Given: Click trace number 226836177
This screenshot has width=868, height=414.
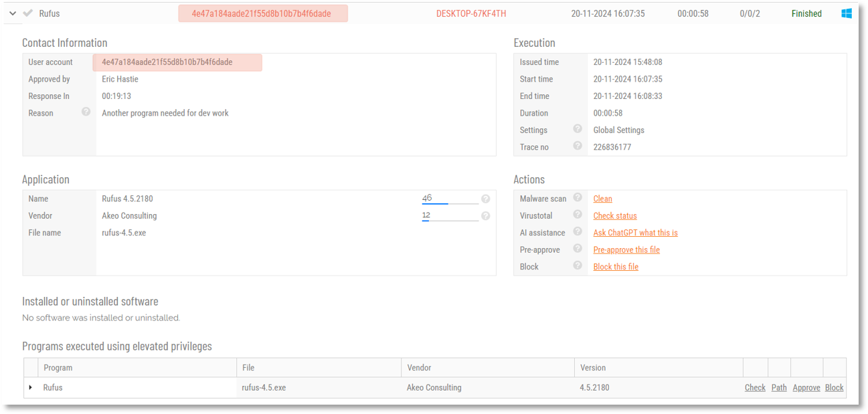Looking at the screenshot, I should [x=612, y=147].
